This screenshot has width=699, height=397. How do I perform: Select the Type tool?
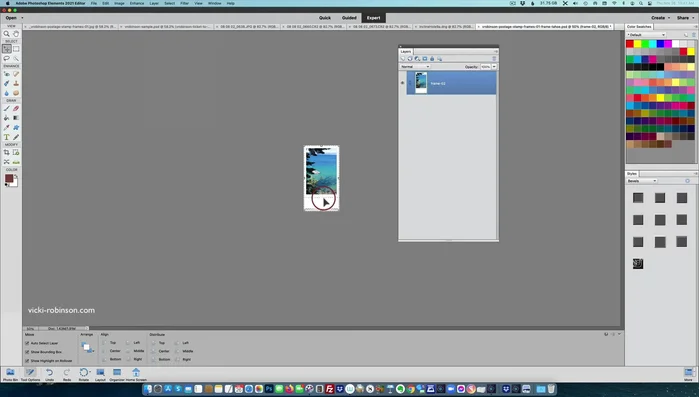[x=7, y=137]
